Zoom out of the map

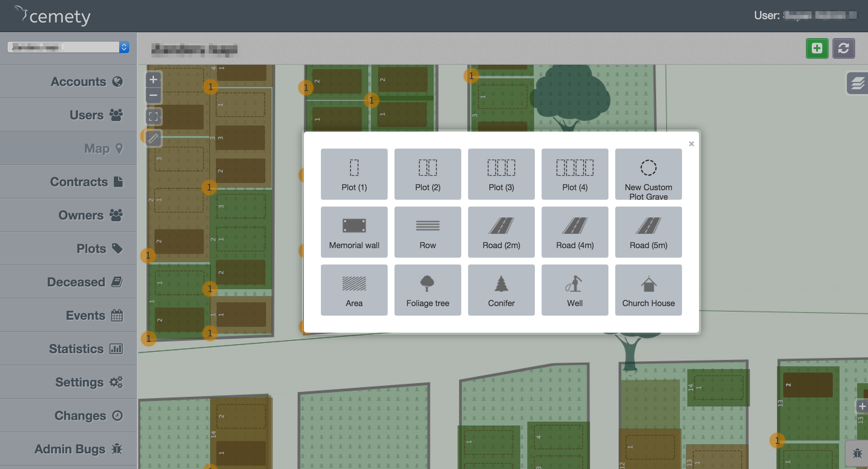point(153,95)
